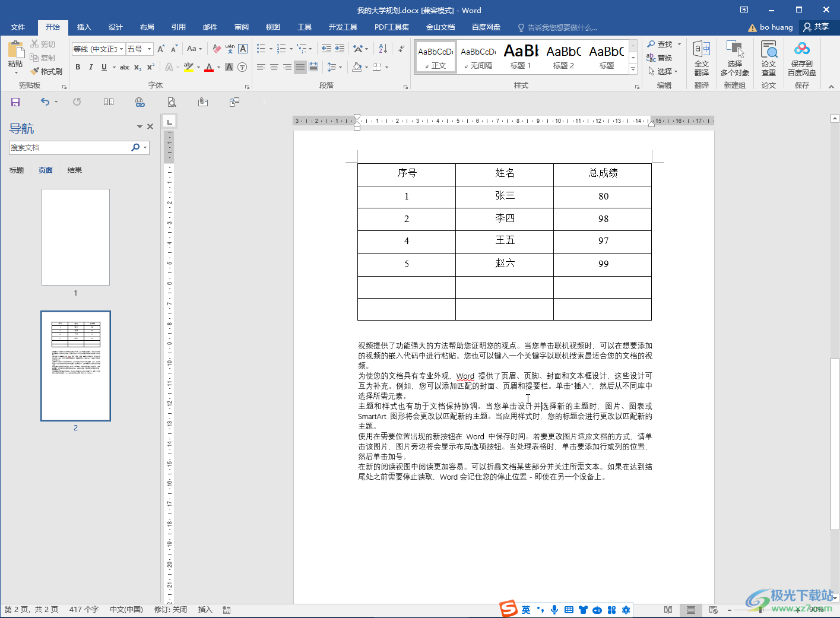Viewport: 840px width, 618px height.
Task: Toggle character border (boxed A) button
Action: point(243,49)
